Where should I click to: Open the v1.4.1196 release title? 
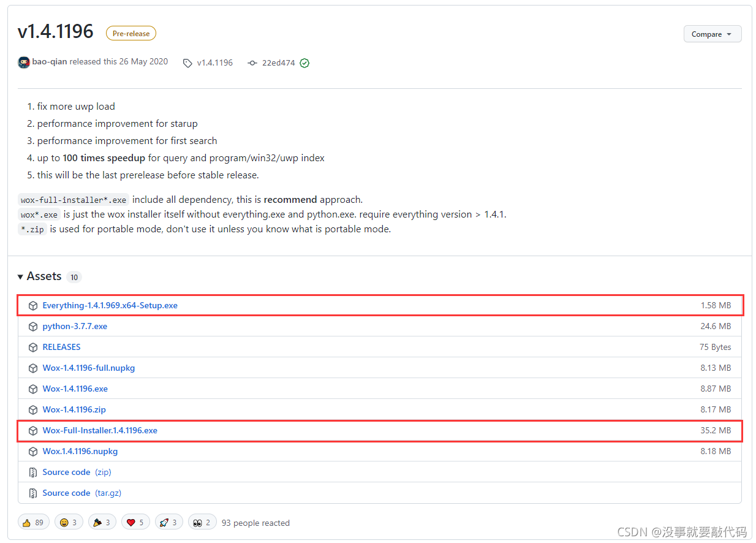tap(56, 32)
